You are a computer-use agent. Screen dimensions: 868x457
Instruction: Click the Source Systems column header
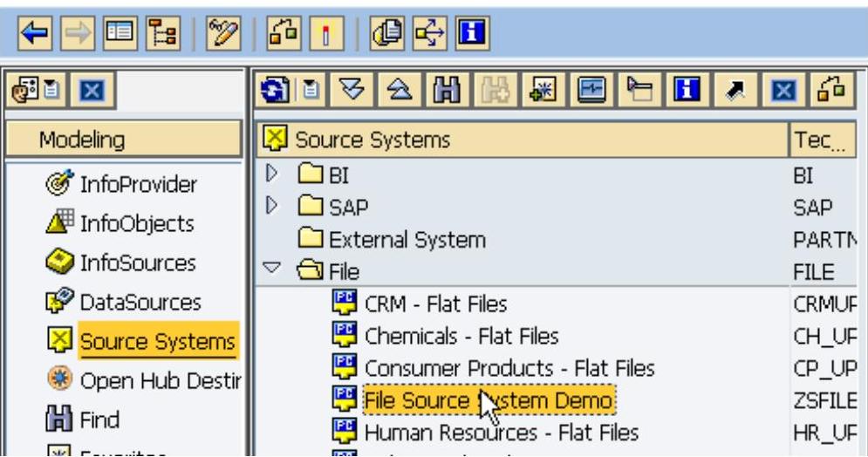coord(523,140)
